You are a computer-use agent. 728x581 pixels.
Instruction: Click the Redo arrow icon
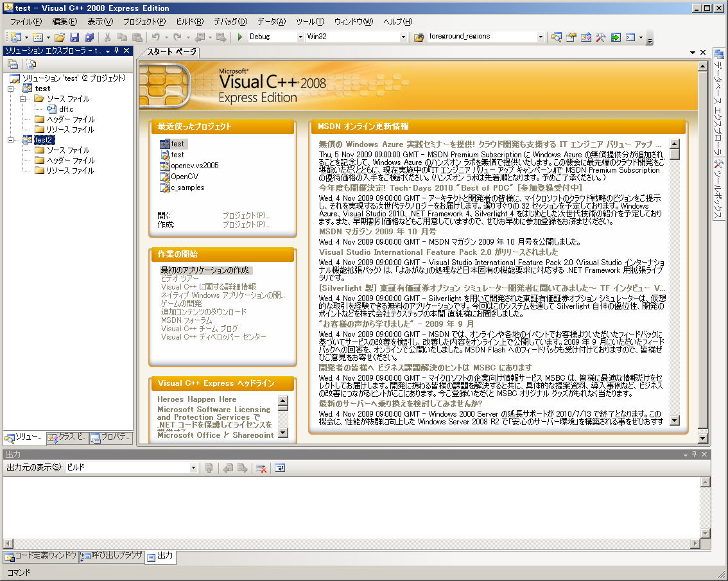point(177,37)
